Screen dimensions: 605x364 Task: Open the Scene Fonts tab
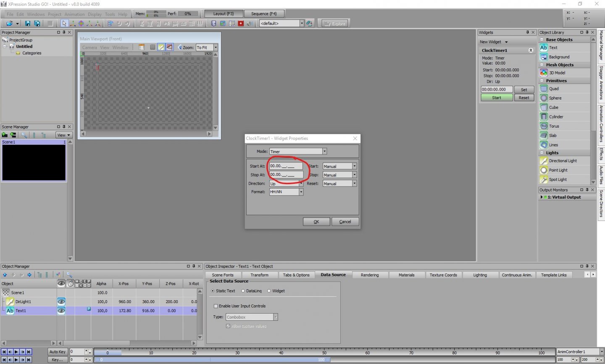tap(223, 275)
